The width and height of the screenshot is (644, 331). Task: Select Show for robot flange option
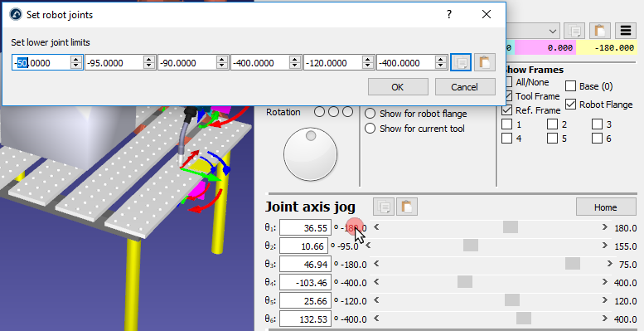[x=370, y=114]
